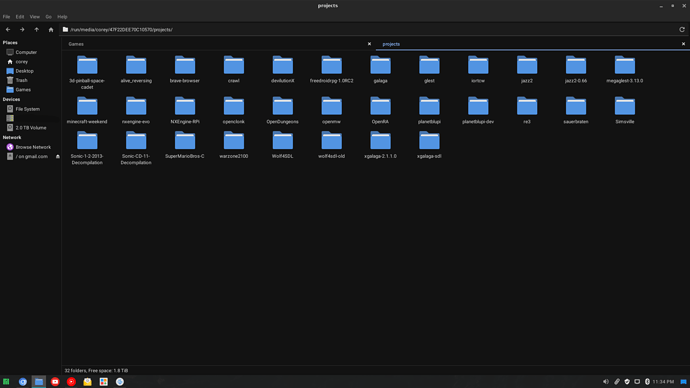Select the devilutionX folder
The image size is (690, 388).
tap(283, 69)
